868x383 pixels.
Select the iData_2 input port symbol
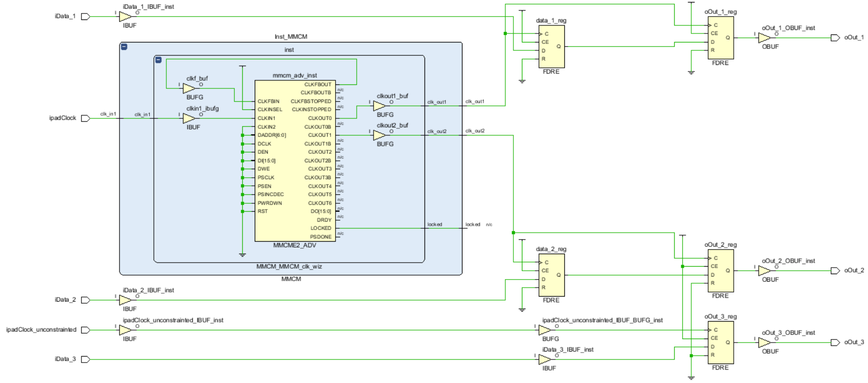(85, 300)
